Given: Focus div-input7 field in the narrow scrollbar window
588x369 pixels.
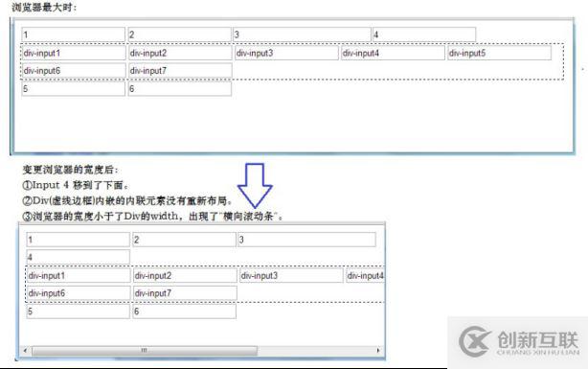Looking at the screenshot, I should (x=185, y=293).
